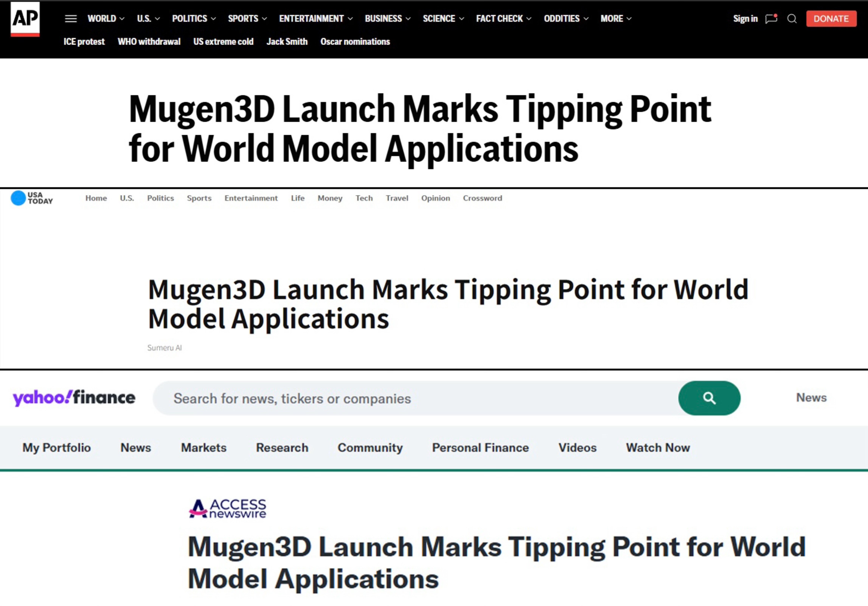The width and height of the screenshot is (868, 606).
Task: Click the red DONATE button
Action: pyautogui.click(x=831, y=19)
